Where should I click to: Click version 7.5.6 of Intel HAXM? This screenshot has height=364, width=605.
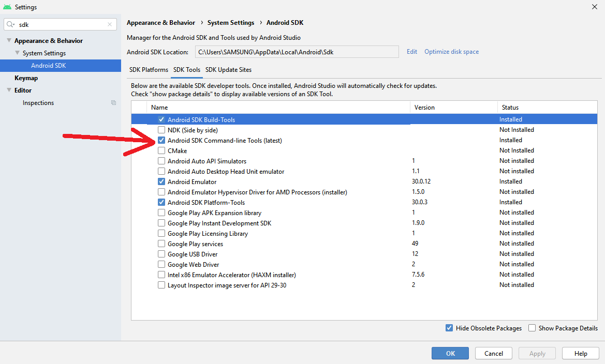418,275
